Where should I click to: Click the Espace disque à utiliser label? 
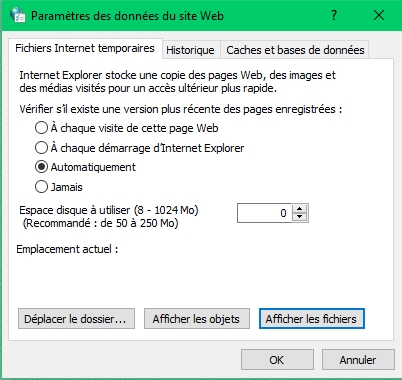coord(109,210)
